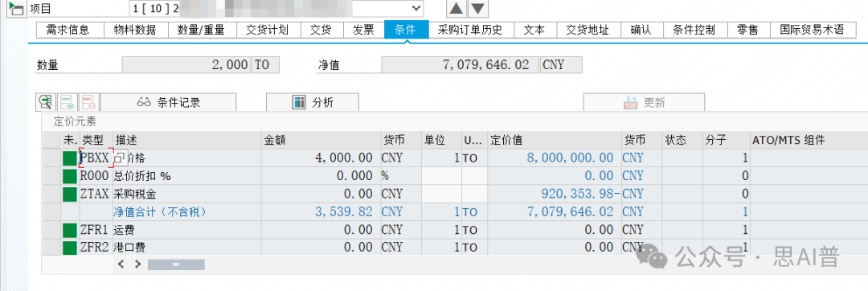Click the condition detail magnifier icon
Screen dimensions: 868x291
45,102
